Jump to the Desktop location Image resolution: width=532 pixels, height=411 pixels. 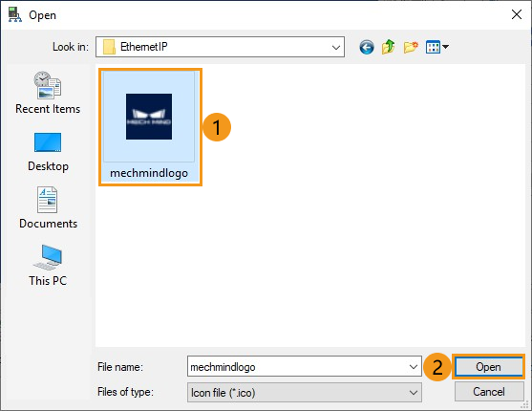48,152
